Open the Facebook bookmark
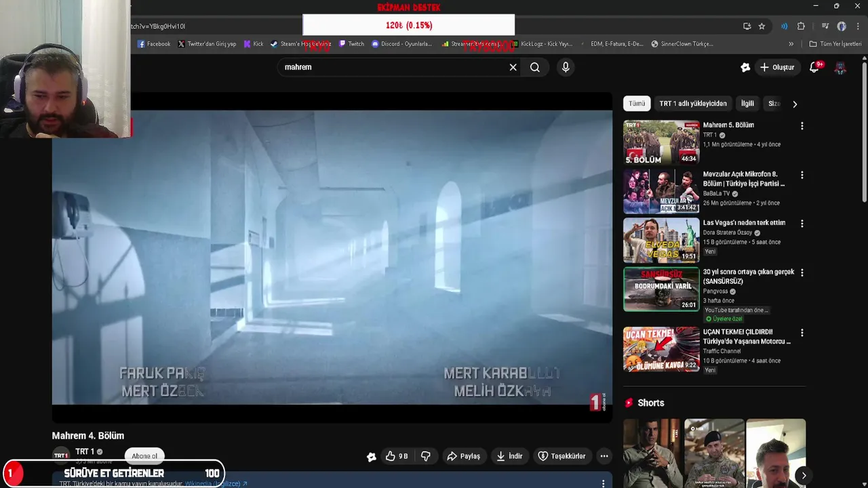 (x=154, y=43)
